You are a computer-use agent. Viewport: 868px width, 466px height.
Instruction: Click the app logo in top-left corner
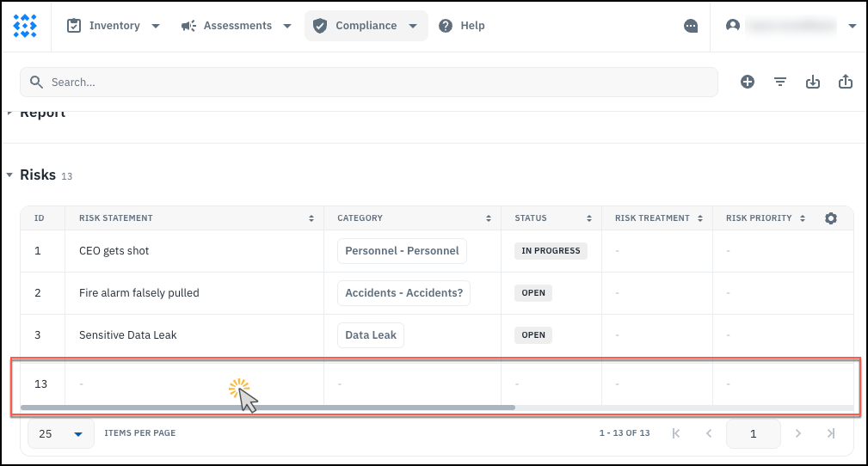[x=26, y=26]
